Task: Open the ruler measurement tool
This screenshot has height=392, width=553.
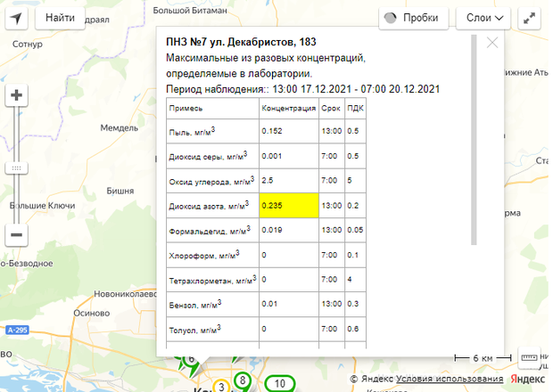Action: (x=529, y=356)
